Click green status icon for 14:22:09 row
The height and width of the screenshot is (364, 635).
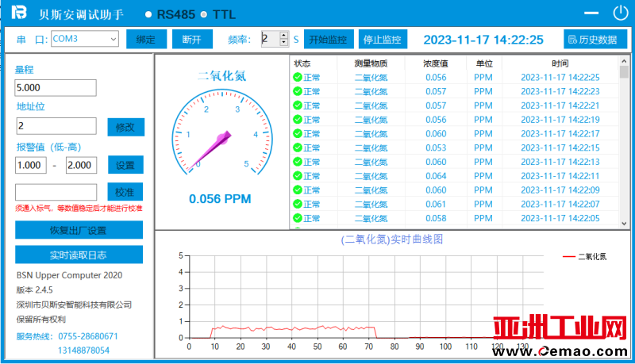pyautogui.click(x=298, y=190)
